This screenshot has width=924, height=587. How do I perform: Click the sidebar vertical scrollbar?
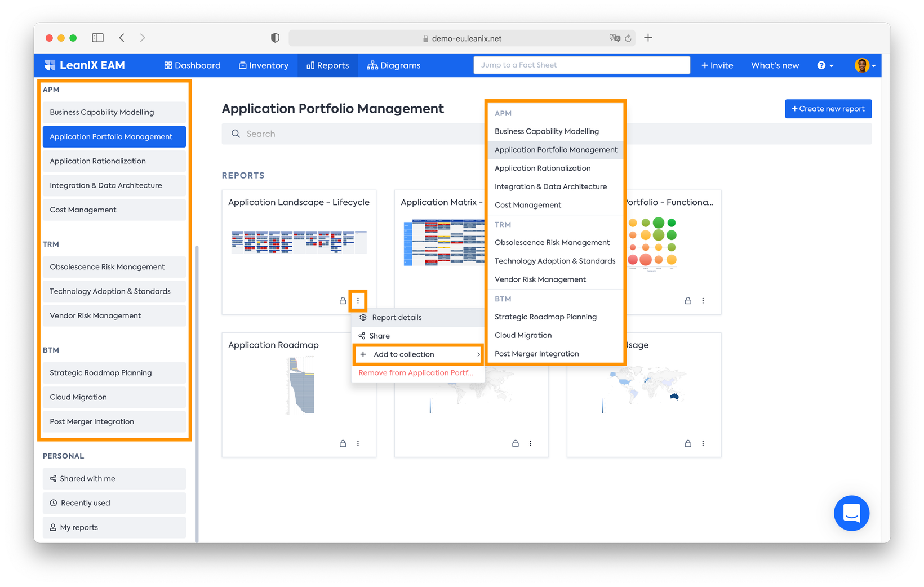(x=197, y=393)
